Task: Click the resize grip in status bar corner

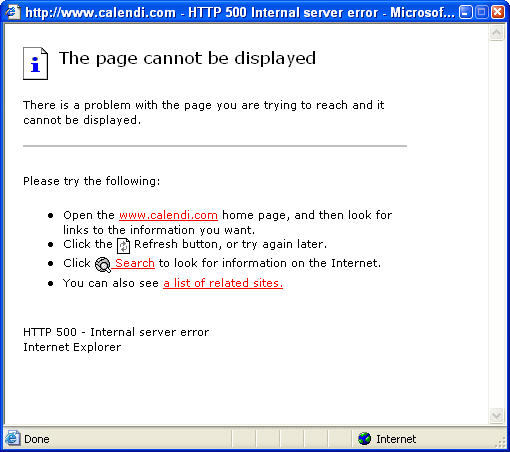Action: pyautogui.click(x=501, y=442)
